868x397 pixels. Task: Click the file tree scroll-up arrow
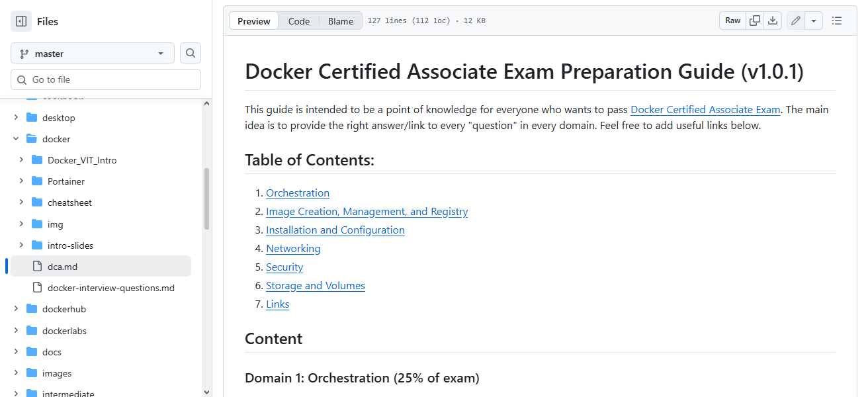[x=206, y=103]
